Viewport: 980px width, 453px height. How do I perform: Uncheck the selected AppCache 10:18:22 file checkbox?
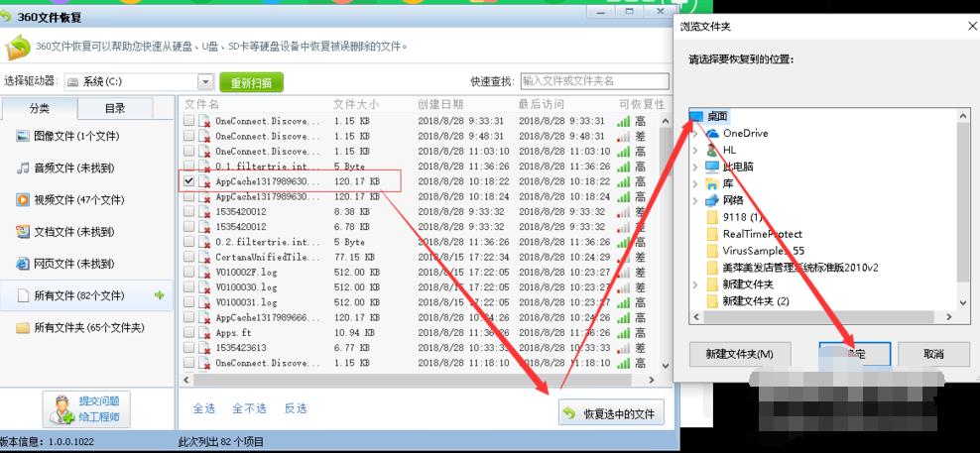tap(189, 181)
